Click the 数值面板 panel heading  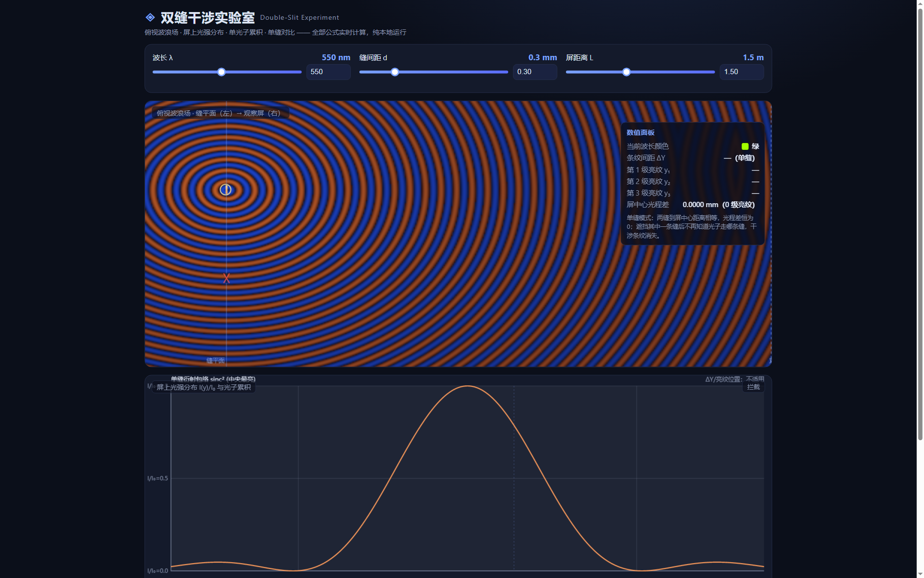point(641,132)
